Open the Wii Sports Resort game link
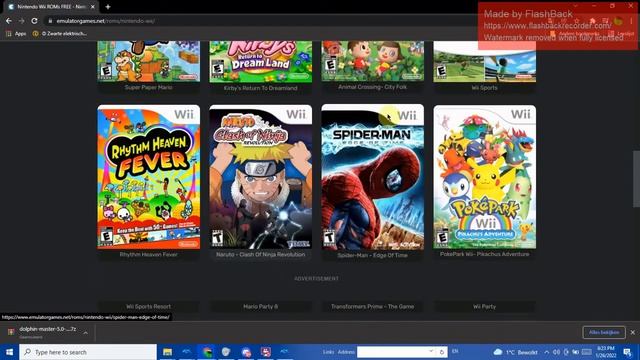The width and height of the screenshot is (640, 360). pyautogui.click(x=149, y=307)
